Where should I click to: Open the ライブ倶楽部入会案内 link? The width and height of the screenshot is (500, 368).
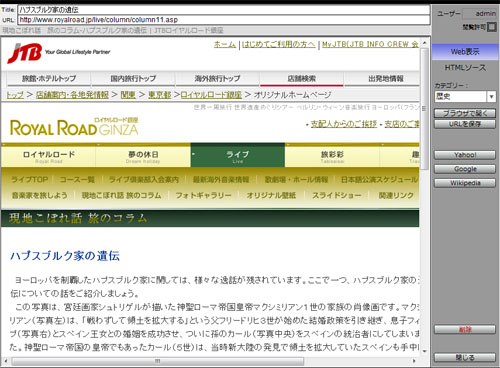144,180
